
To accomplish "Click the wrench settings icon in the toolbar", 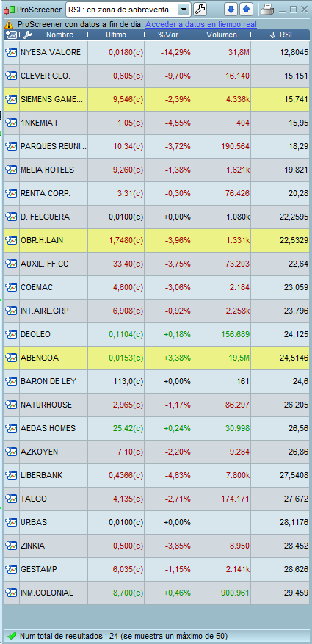I will click(x=200, y=9).
